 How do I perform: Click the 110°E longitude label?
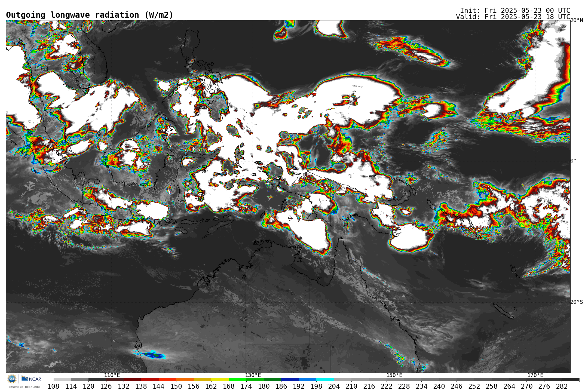(112, 375)
